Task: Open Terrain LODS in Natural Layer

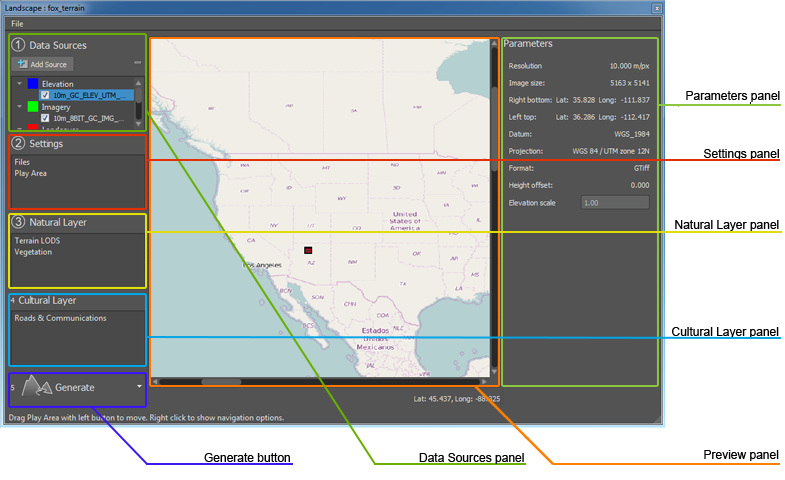Action: pyautogui.click(x=37, y=241)
